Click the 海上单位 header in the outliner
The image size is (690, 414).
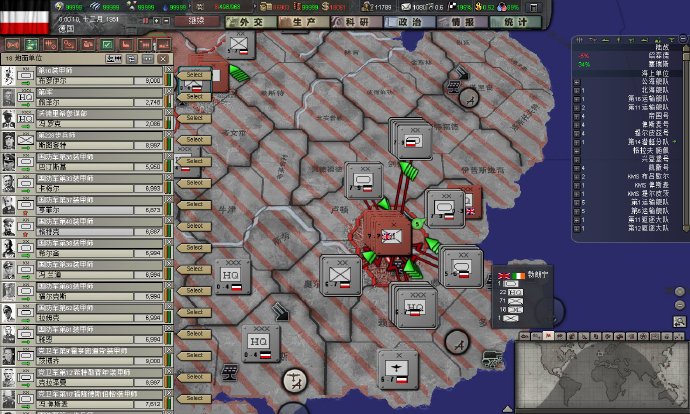pos(655,73)
